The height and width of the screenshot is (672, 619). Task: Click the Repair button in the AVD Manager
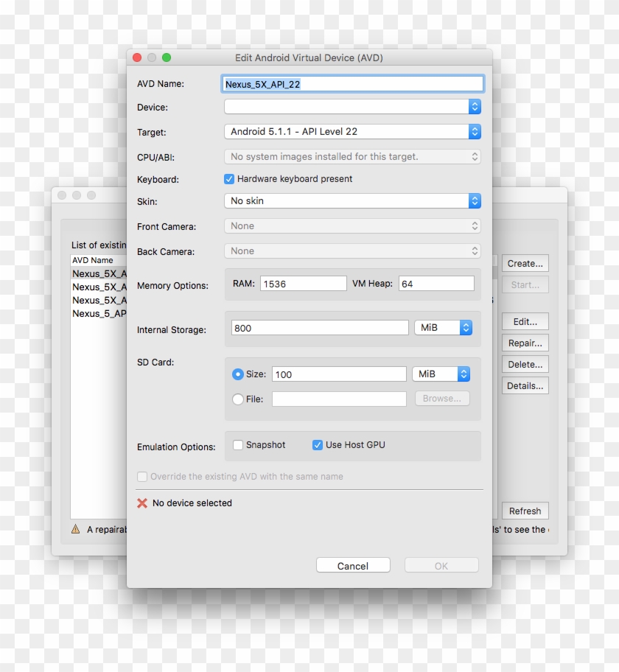(x=525, y=342)
